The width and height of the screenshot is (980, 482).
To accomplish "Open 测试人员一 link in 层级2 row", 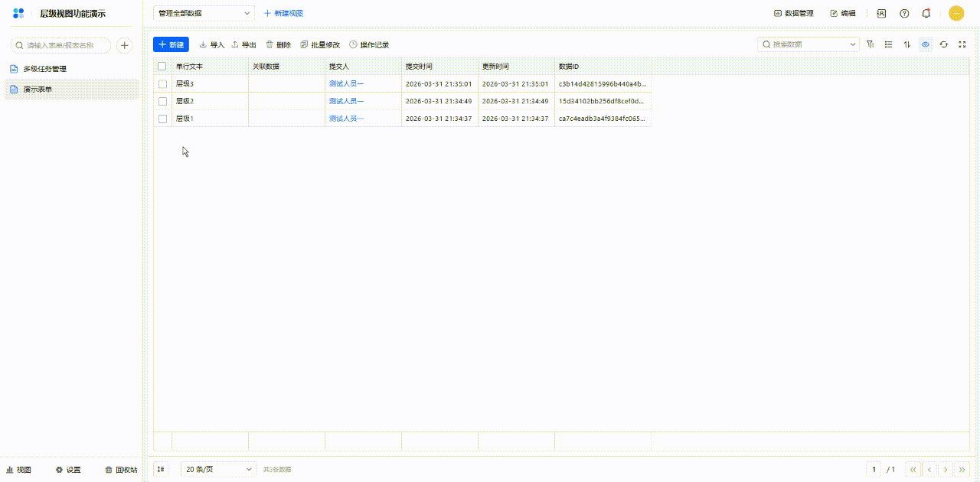I will tap(346, 101).
